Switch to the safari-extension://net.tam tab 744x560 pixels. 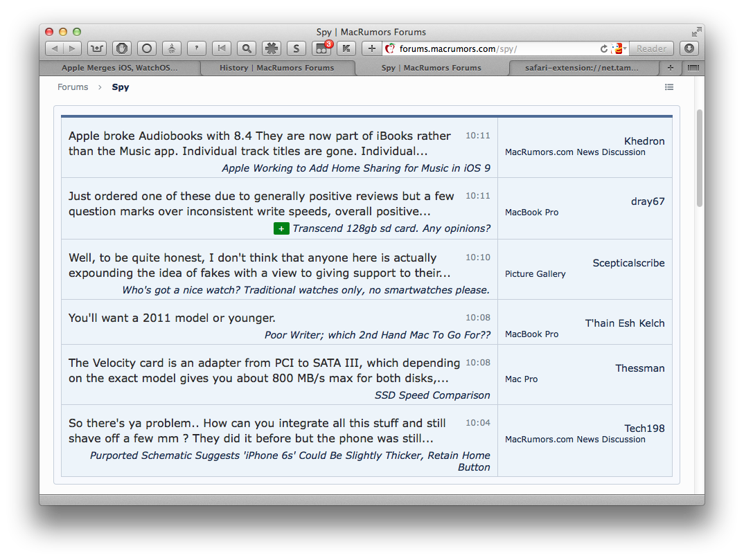point(582,68)
